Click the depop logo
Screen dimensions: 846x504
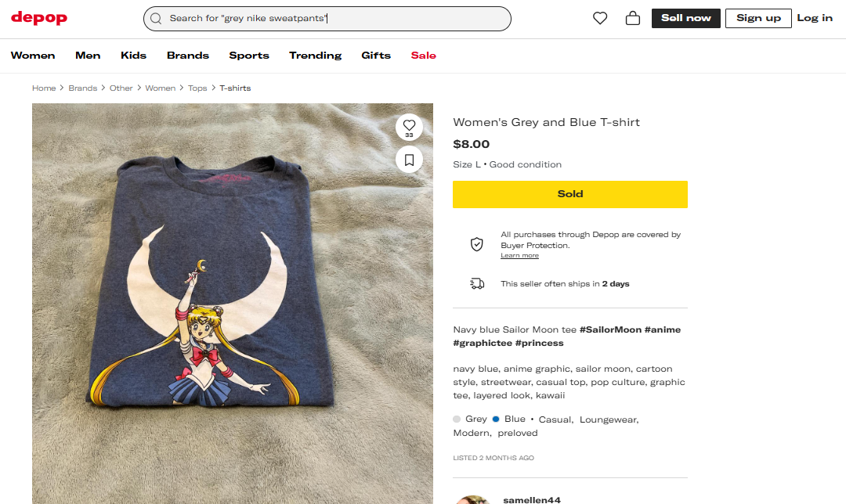(39, 18)
